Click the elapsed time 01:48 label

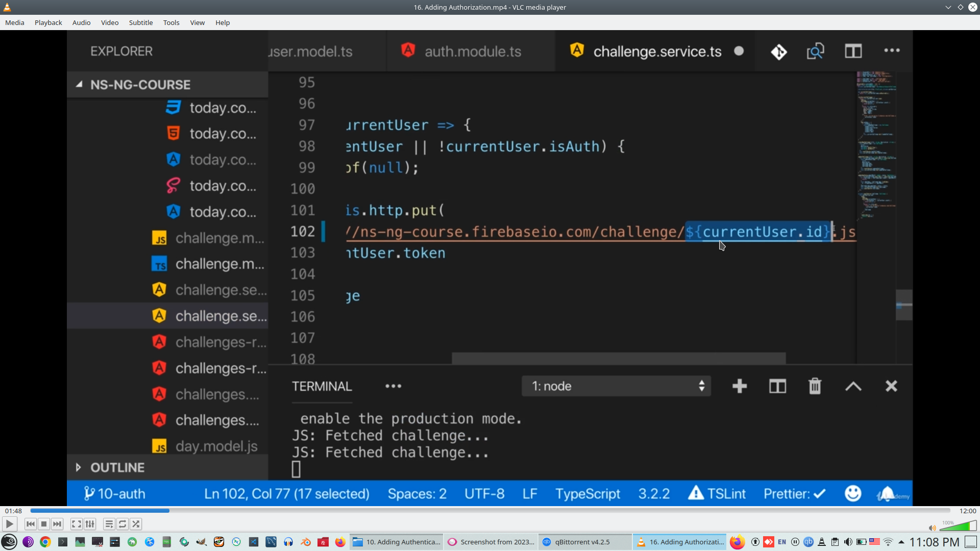click(x=13, y=511)
